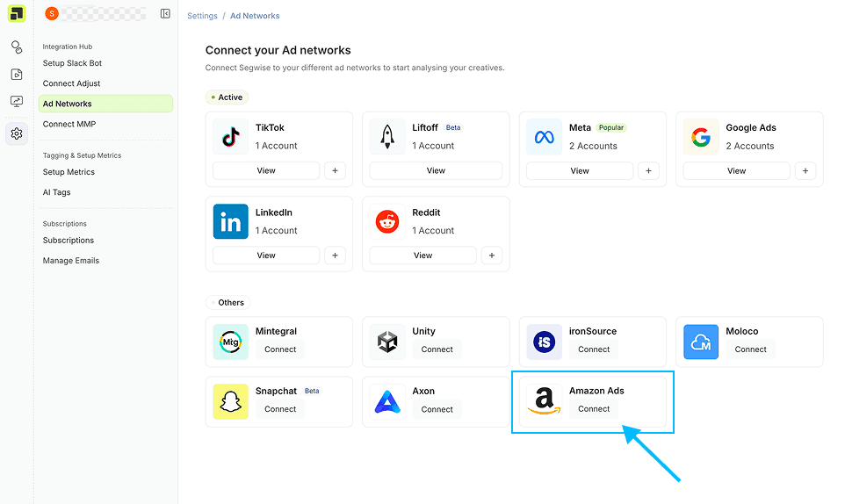
Task: Connect Axon network
Action: (437, 409)
